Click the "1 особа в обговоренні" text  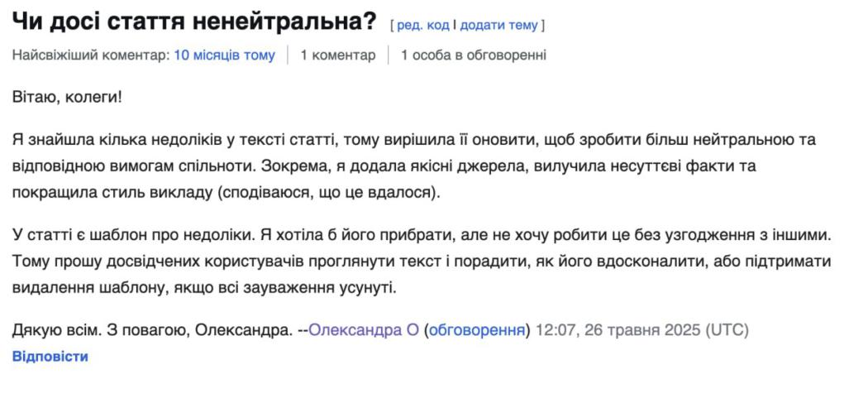point(473,55)
